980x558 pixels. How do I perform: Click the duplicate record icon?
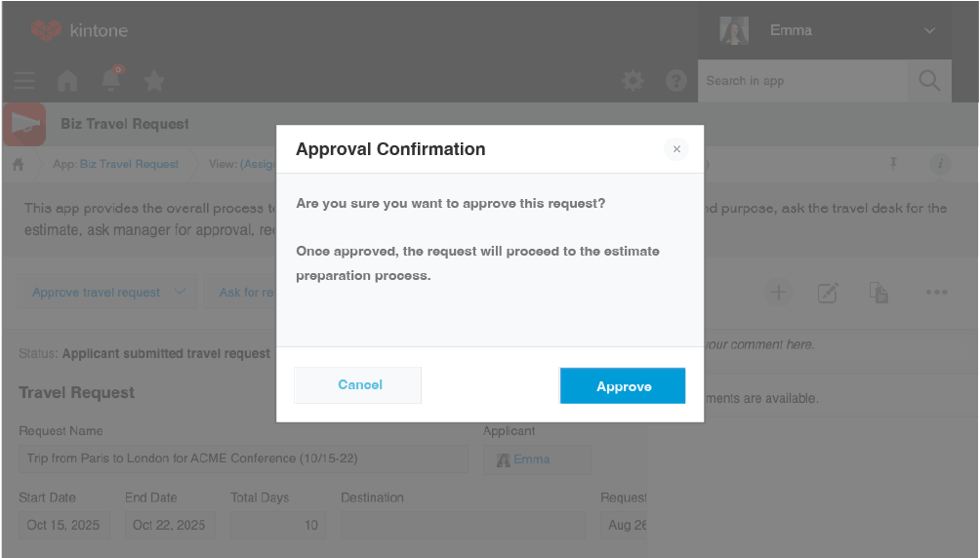(878, 292)
